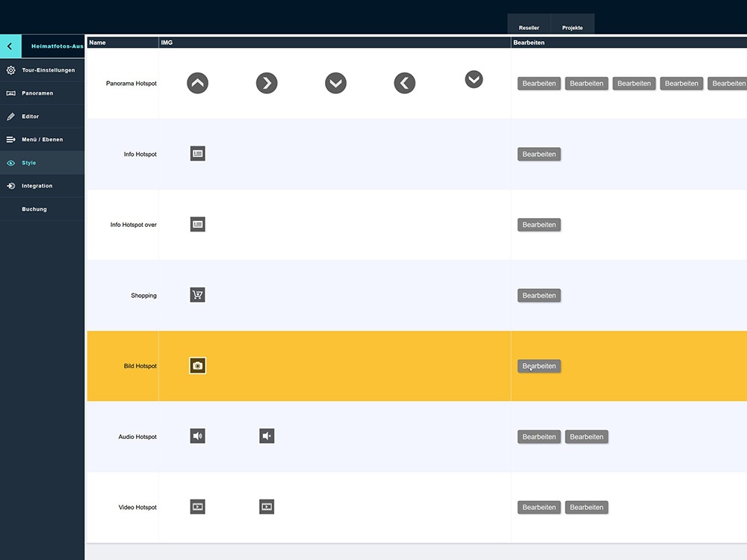This screenshot has width=747, height=560.
Task: Click the Audio Hotspot speaker icon
Action: (x=197, y=436)
